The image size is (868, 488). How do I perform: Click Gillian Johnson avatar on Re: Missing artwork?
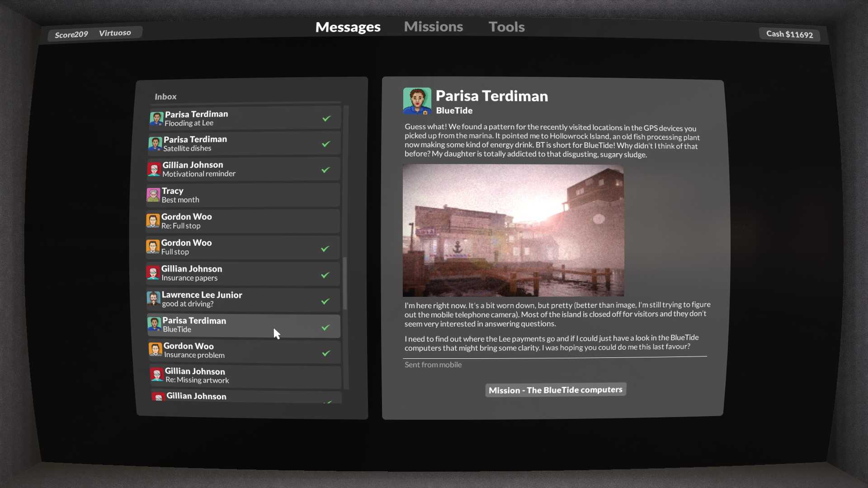tap(157, 375)
